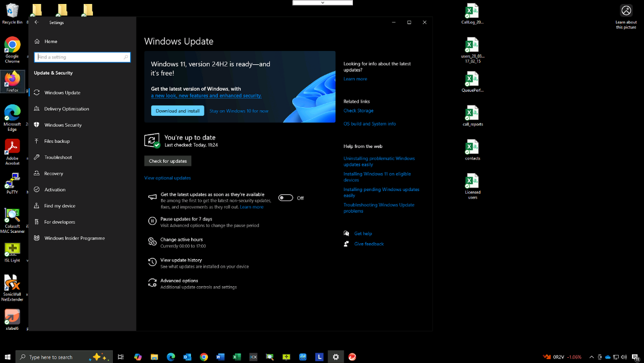Select Windows Update in the sidebar
The width and height of the screenshot is (644, 363).
coord(62,93)
